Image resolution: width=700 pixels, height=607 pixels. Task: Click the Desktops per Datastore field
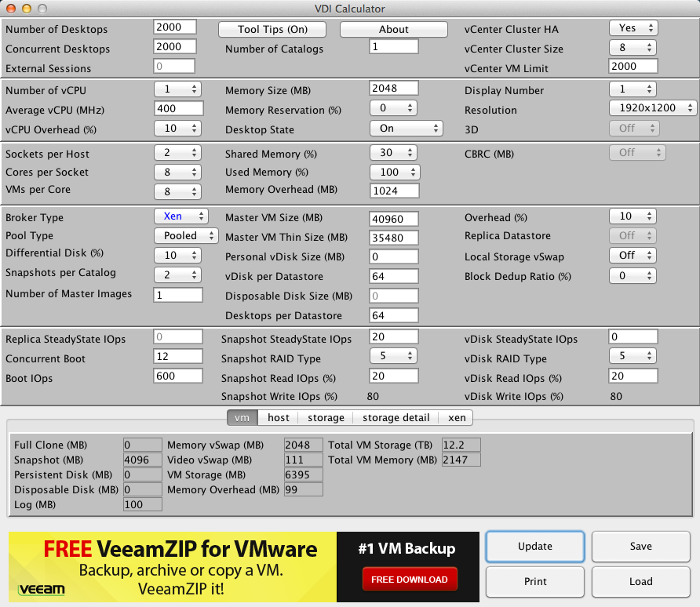pos(394,316)
